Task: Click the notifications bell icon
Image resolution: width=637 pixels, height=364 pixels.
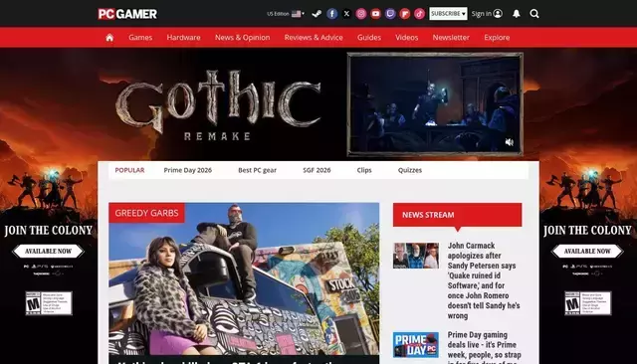Action: (x=517, y=14)
